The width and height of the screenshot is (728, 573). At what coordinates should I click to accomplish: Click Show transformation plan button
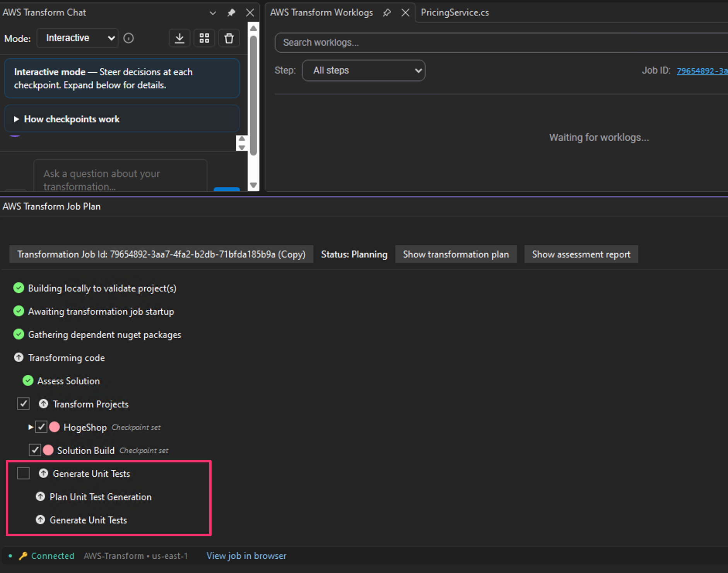click(456, 254)
